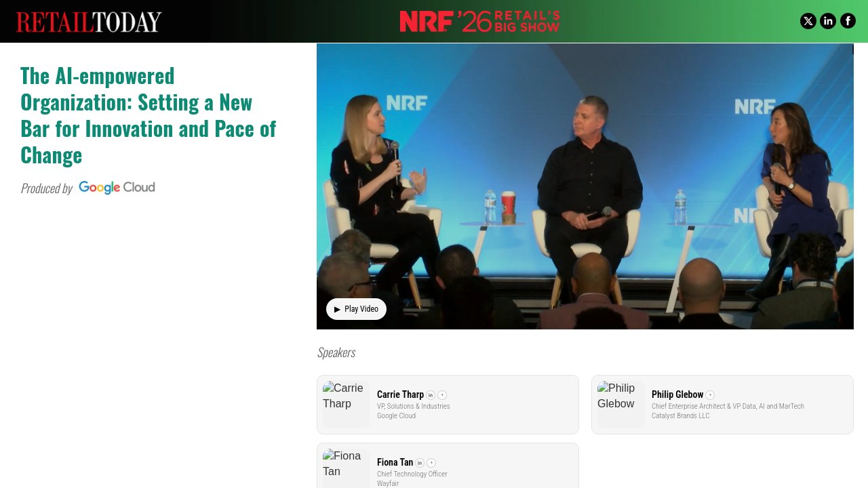Open the X (Twitter) social icon

[808, 21]
